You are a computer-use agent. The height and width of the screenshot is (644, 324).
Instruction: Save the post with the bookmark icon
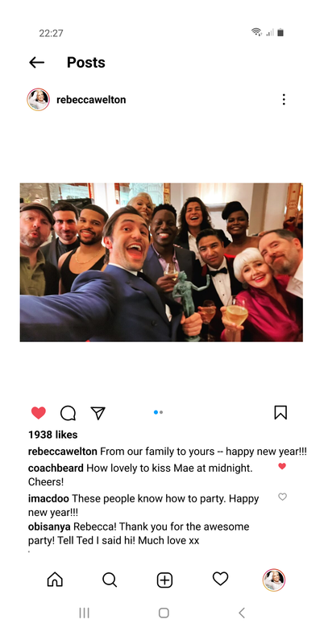(280, 412)
